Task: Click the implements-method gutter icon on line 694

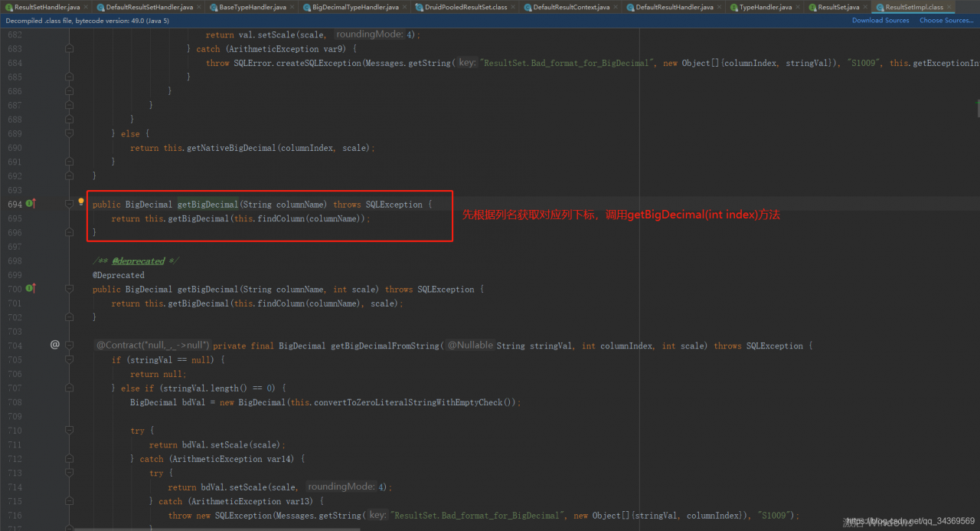Action: (x=31, y=204)
